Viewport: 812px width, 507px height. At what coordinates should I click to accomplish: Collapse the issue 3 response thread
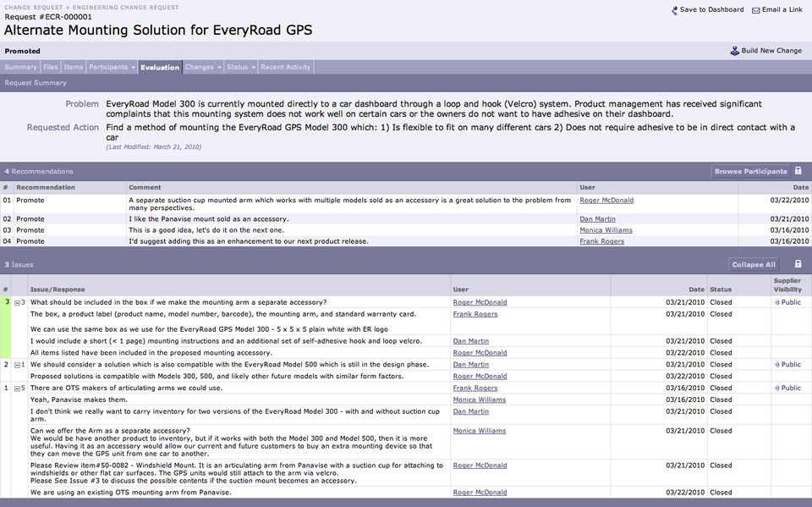17,303
